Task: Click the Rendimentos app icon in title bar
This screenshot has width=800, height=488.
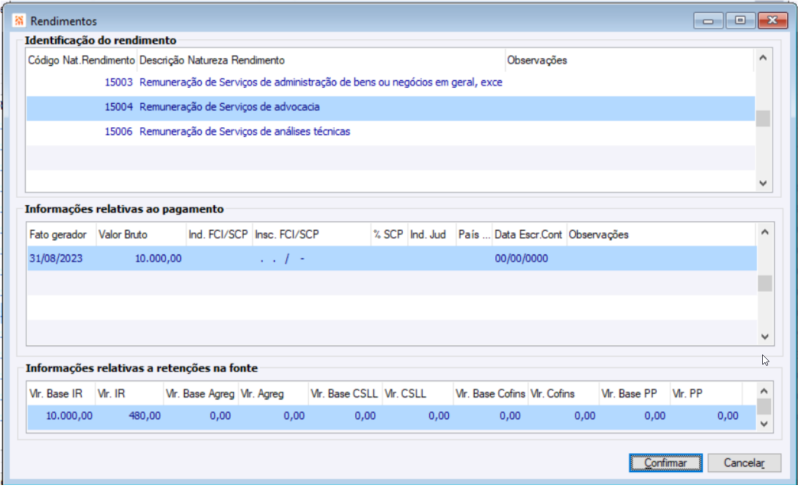Action: (x=19, y=21)
